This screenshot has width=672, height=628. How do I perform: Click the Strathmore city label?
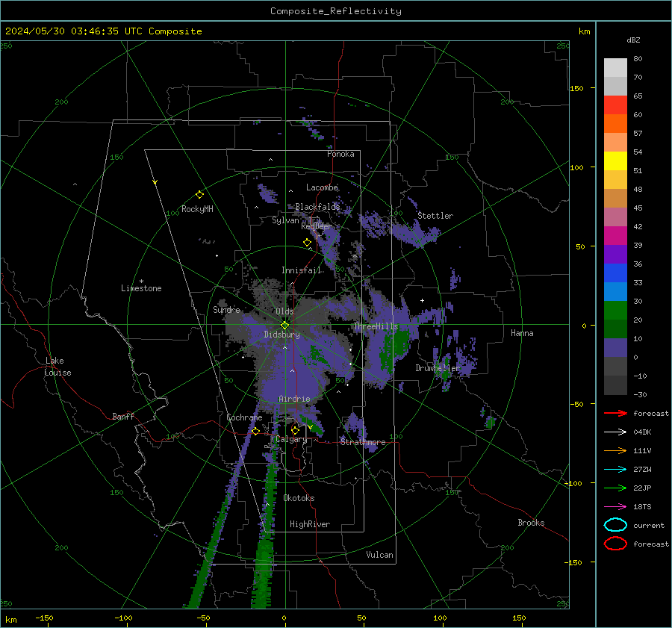(363, 442)
